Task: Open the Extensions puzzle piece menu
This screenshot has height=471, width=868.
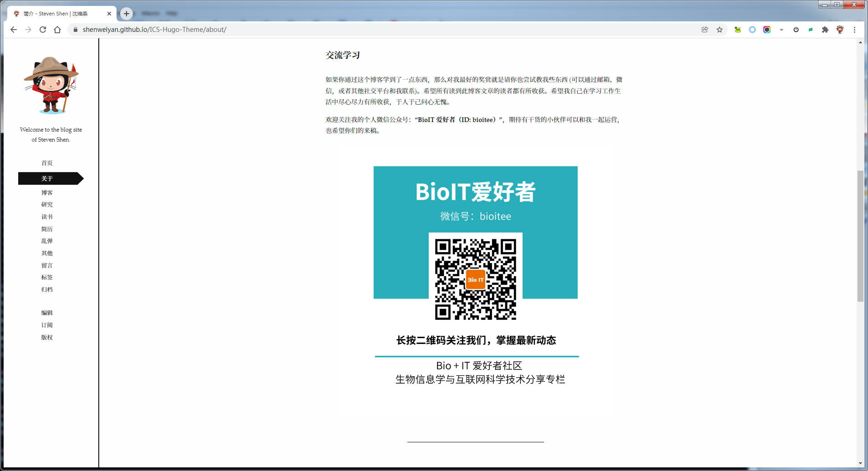Action: click(825, 30)
